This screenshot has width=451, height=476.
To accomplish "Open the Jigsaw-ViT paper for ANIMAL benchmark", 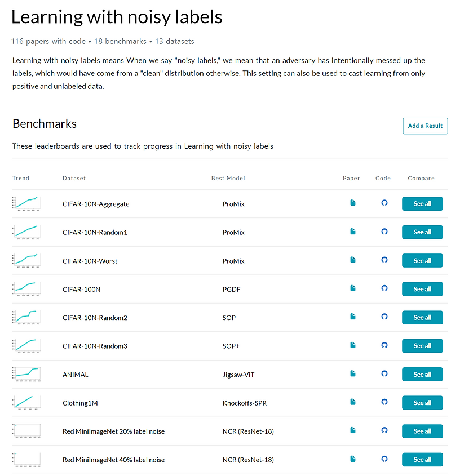I will click(352, 373).
